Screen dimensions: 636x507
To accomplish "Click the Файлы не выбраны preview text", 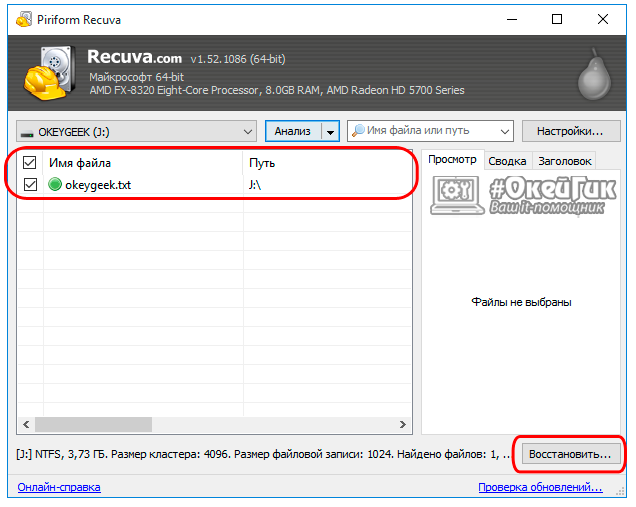I will click(x=521, y=302).
